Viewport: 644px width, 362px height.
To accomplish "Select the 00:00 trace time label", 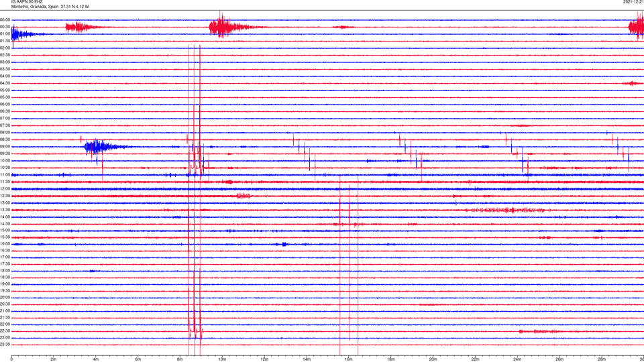I will click(x=5, y=19).
